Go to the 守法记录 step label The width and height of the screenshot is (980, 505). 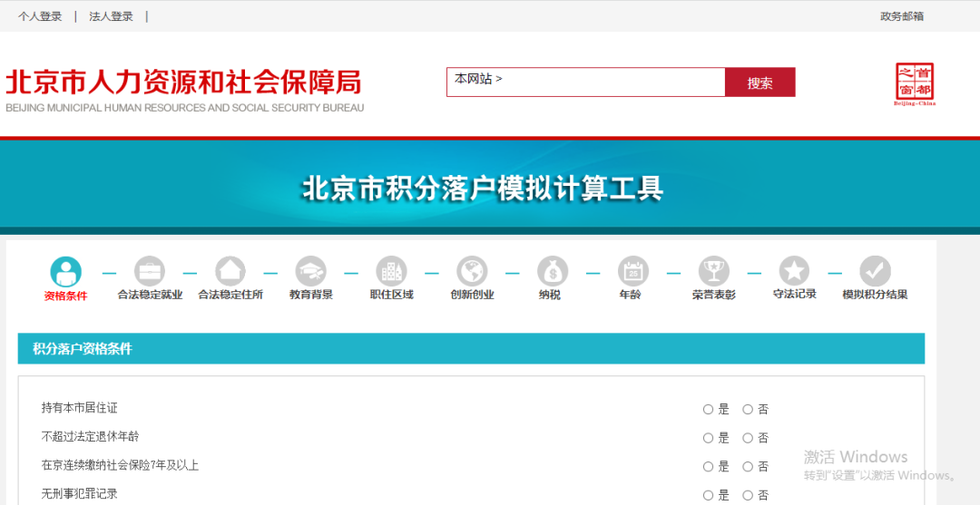point(794,295)
